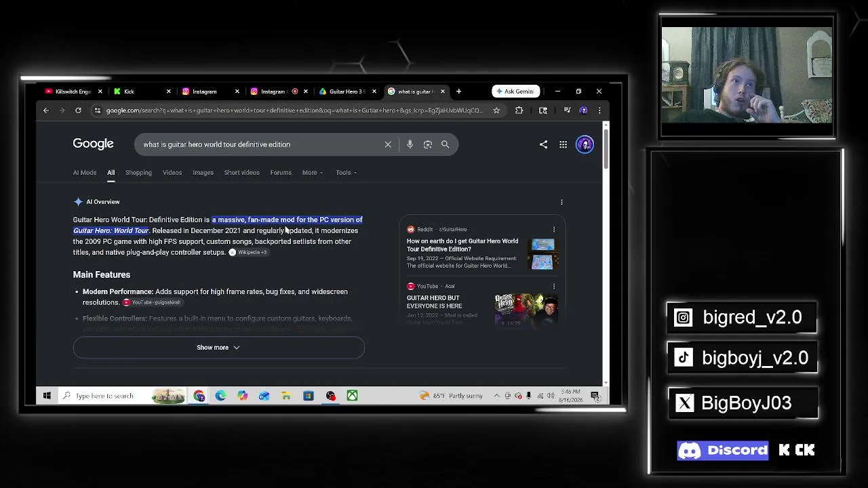
Task: Open the Tools dropdown
Action: 346,173
